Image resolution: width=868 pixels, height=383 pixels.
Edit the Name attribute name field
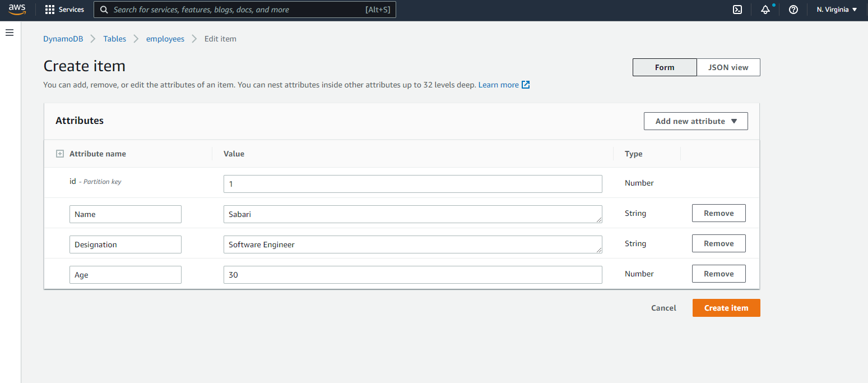coord(126,214)
